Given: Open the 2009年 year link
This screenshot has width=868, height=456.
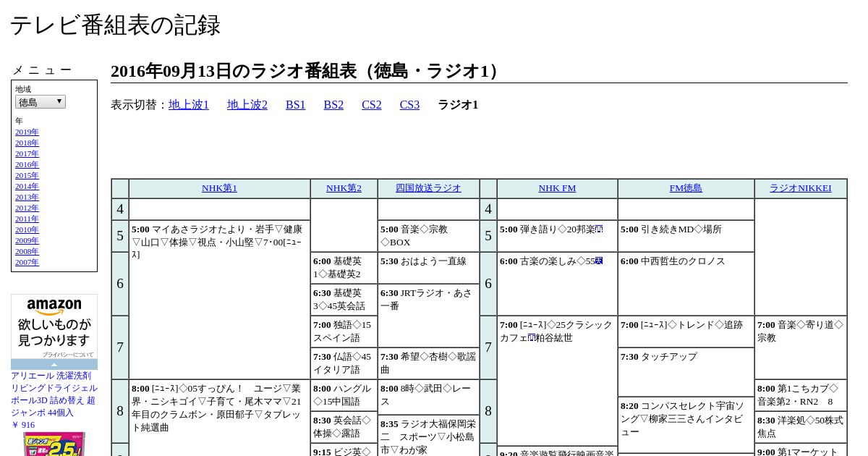Looking at the screenshot, I should pos(27,240).
